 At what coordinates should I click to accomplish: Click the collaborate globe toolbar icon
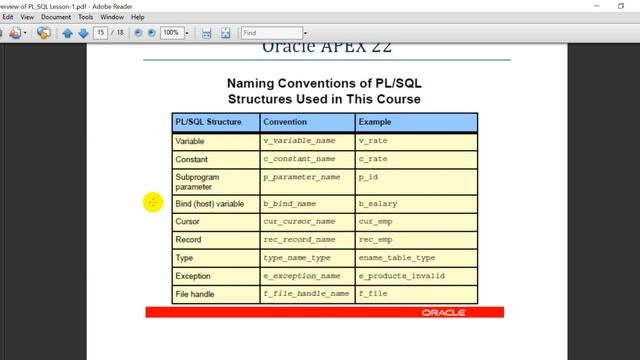pyautogui.click(x=43, y=33)
